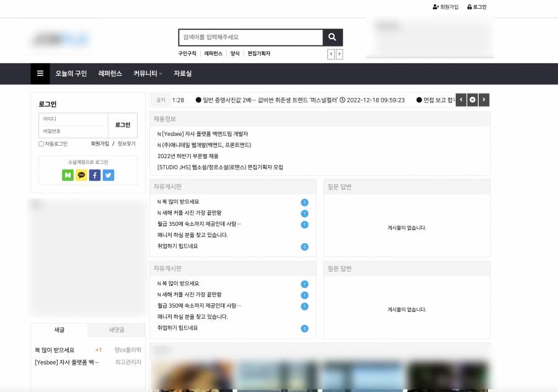Open 취업하기 힘드네요 in first board
This screenshot has width=558, height=392.
click(177, 246)
